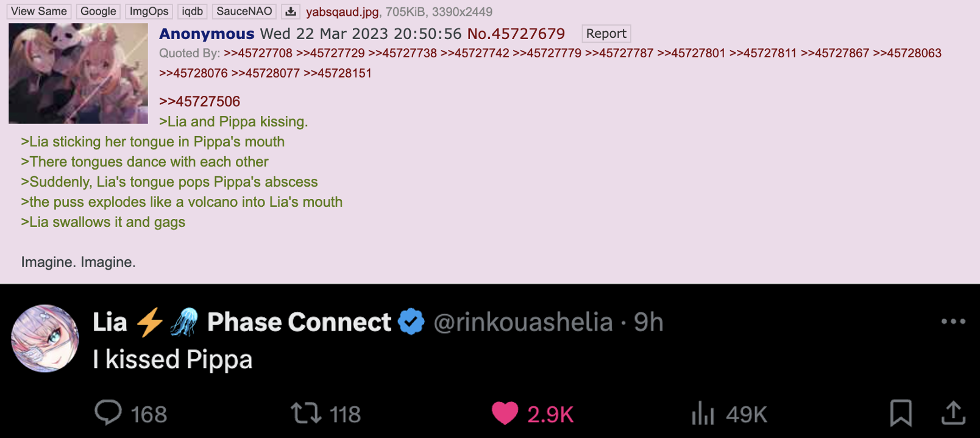
Task: Search image with Google button
Action: click(x=98, y=12)
